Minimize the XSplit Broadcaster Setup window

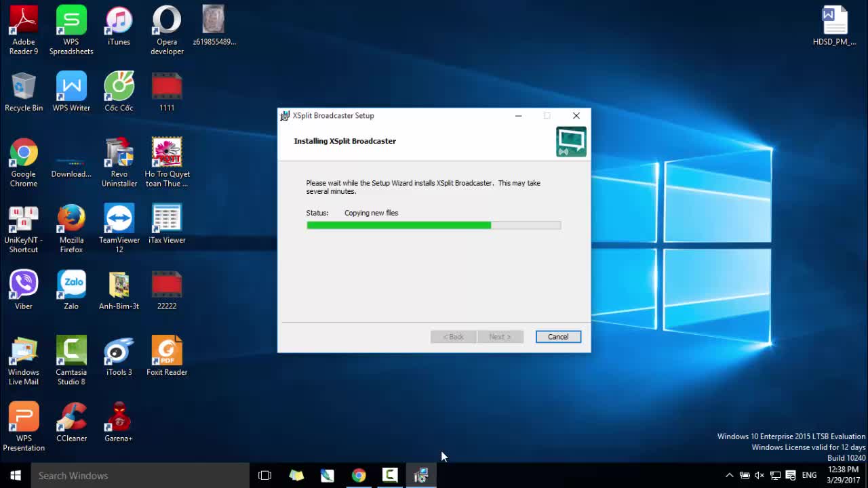click(518, 116)
